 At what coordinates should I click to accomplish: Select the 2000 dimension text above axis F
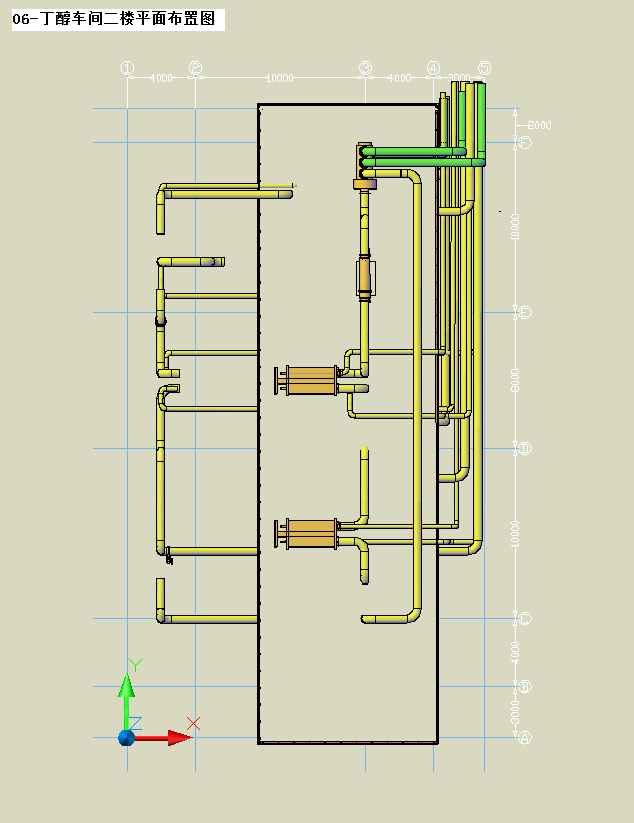(x=540, y=125)
